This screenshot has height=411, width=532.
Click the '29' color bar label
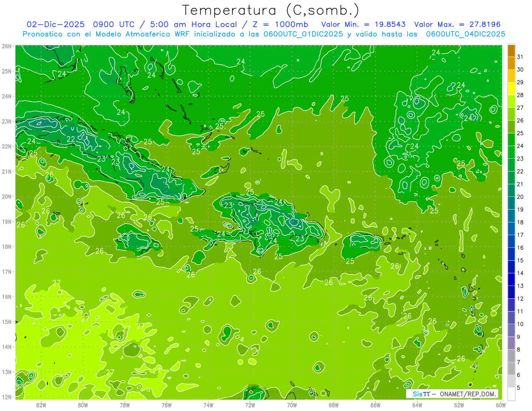click(520, 82)
